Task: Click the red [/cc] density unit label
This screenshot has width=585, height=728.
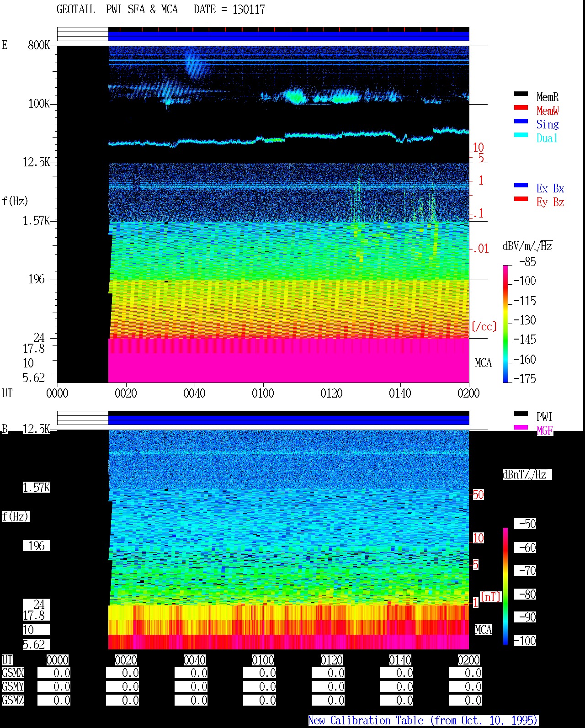Action: (x=484, y=326)
